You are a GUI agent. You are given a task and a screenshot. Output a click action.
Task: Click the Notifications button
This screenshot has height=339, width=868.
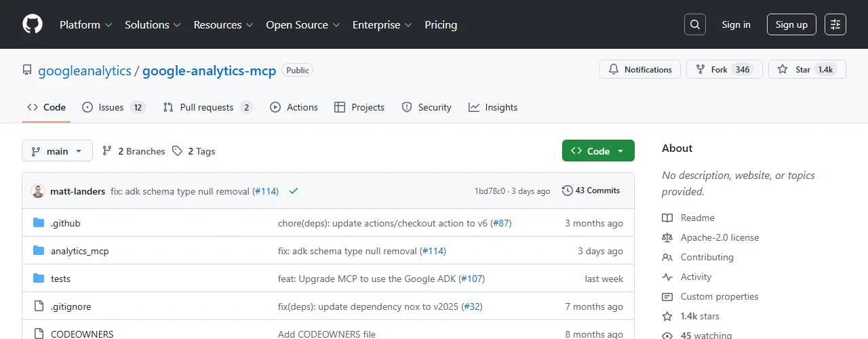(x=640, y=69)
